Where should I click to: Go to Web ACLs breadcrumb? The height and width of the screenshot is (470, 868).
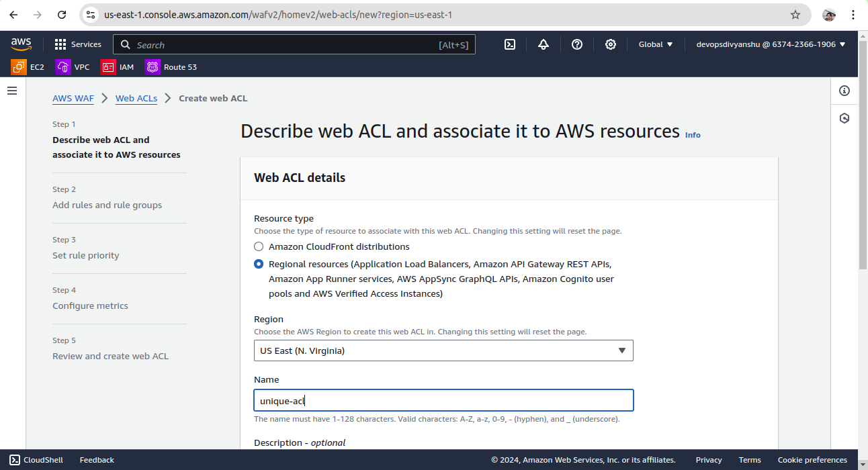point(136,98)
